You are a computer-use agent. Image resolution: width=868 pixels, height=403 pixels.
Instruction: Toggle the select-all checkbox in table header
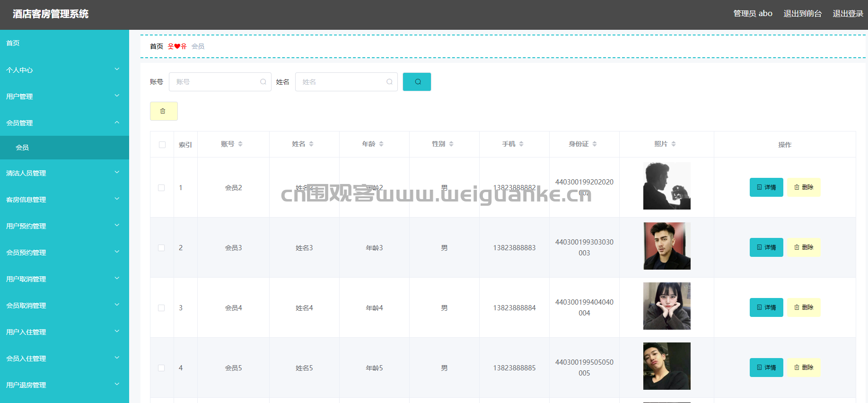pyautogui.click(x=162, y=145)
